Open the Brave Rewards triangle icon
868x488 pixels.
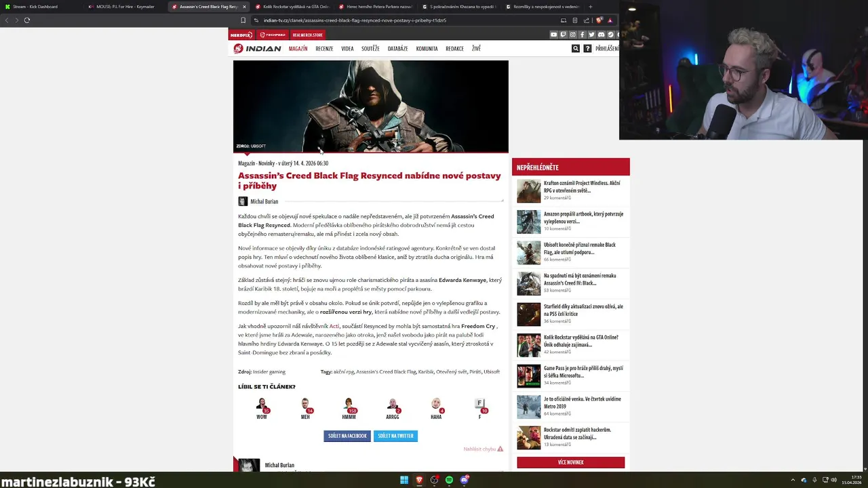pos(610,20)
